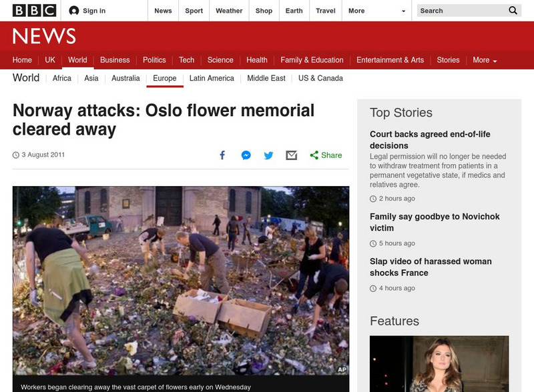Select the UK news tab
Screen dimensions: 534x392
[50, 60]
